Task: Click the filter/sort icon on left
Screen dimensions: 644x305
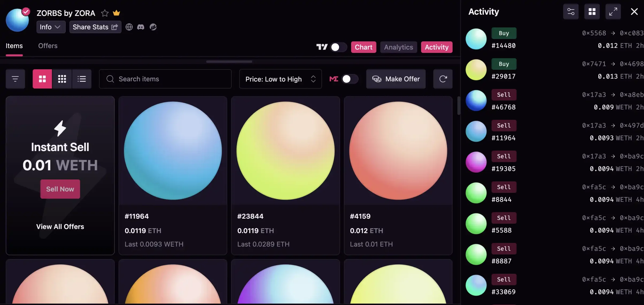Action: click(15, 79)
